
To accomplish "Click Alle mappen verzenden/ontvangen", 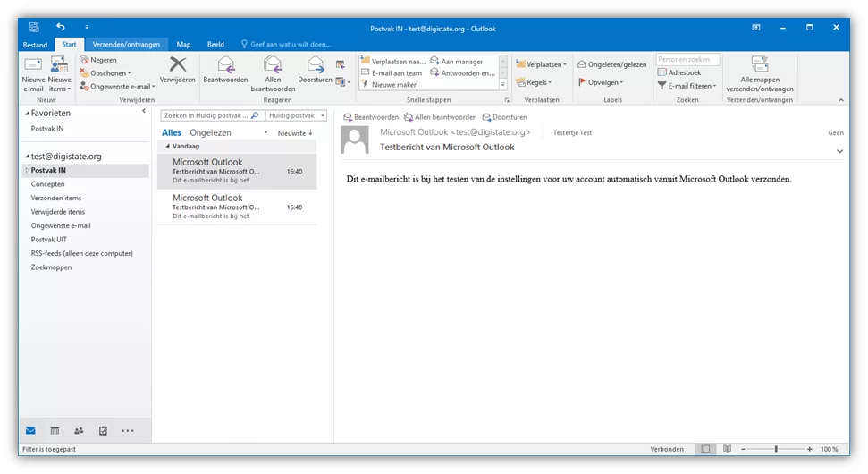I will [760, 74].
